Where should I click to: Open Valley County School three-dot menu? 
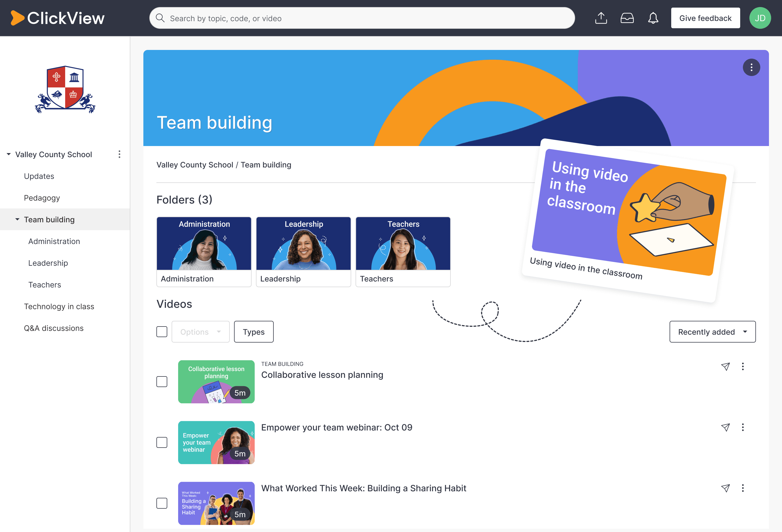pyautogui.click(x=119, y=154)
